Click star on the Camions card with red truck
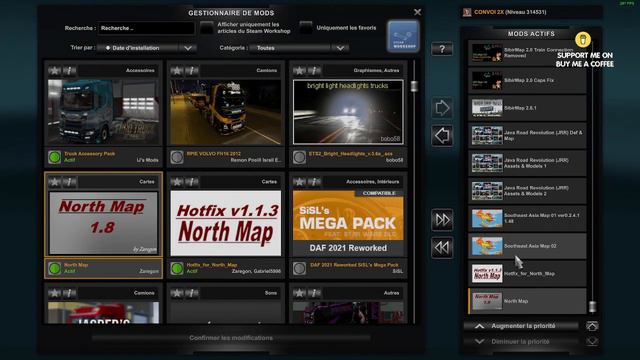640x360 pixels. point(54,293)
